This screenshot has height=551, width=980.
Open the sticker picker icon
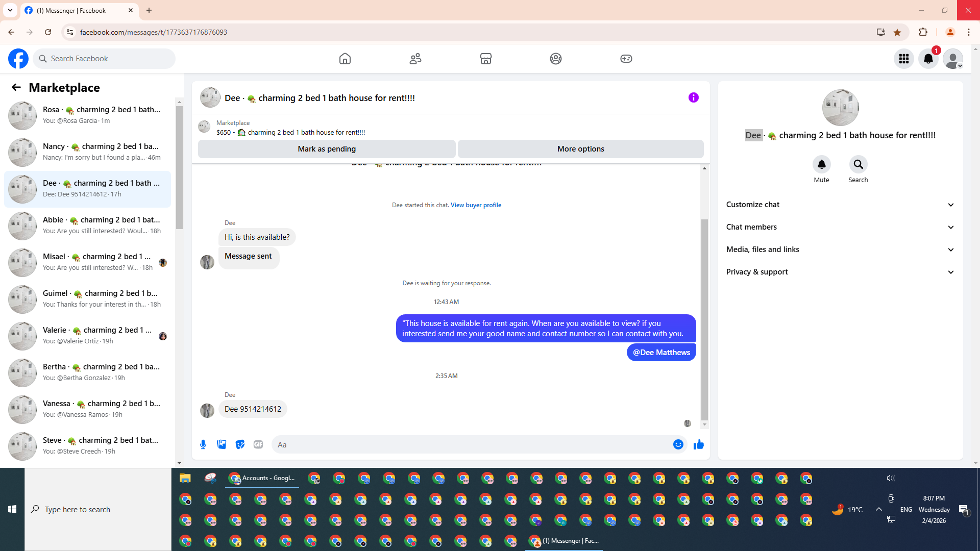coord(240,444)
